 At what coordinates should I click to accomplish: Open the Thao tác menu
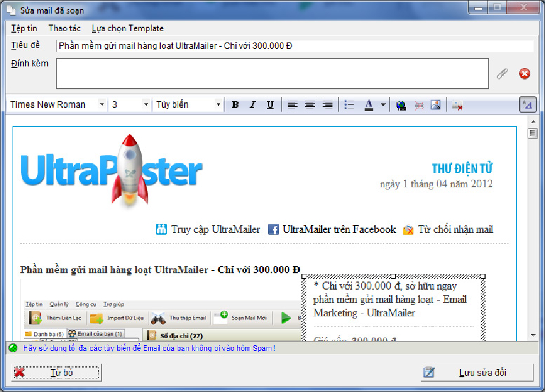(x=64, y=28)
